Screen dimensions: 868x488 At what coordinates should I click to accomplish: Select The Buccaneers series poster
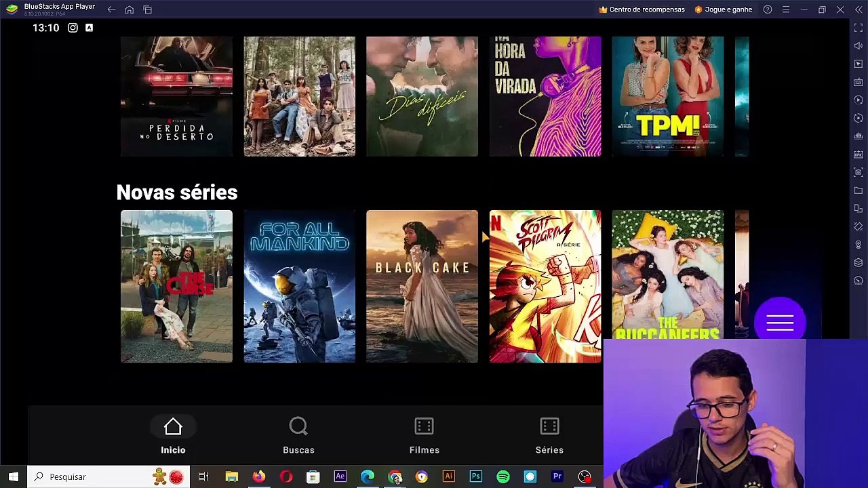[668, 274]
